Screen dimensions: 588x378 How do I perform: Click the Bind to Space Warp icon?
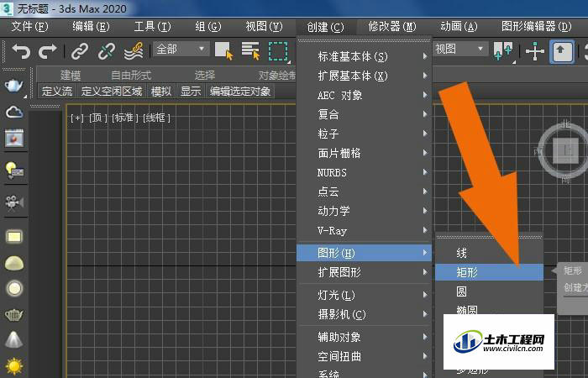point(134,51)
